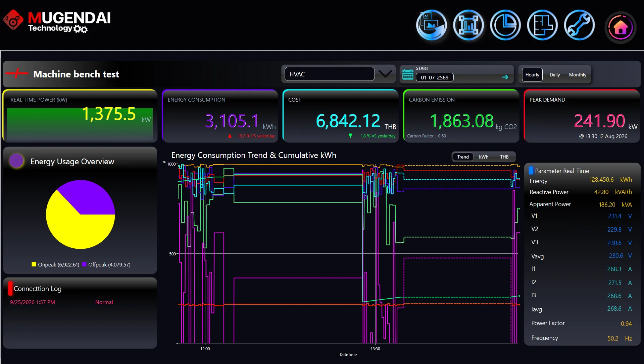The image size is (644, 364).
Task: Switch chart to THB view
Action: click(x=504, y=157)
